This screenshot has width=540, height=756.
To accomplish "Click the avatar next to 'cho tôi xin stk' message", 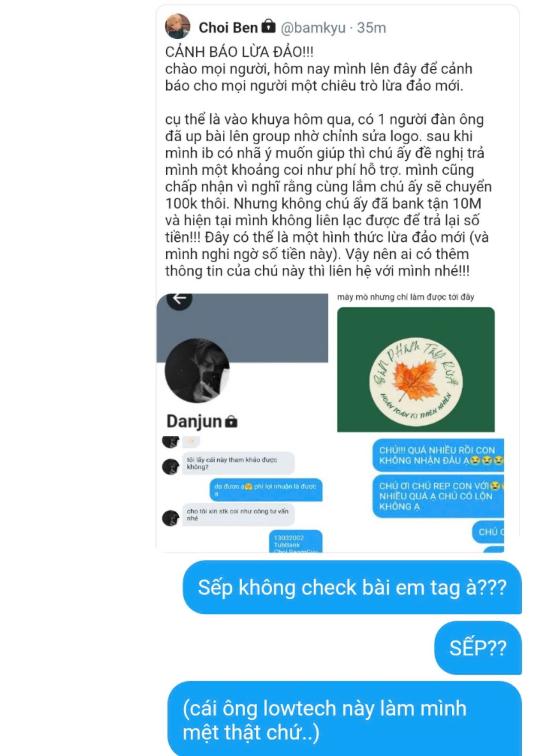I will click(x=171, y=518).
